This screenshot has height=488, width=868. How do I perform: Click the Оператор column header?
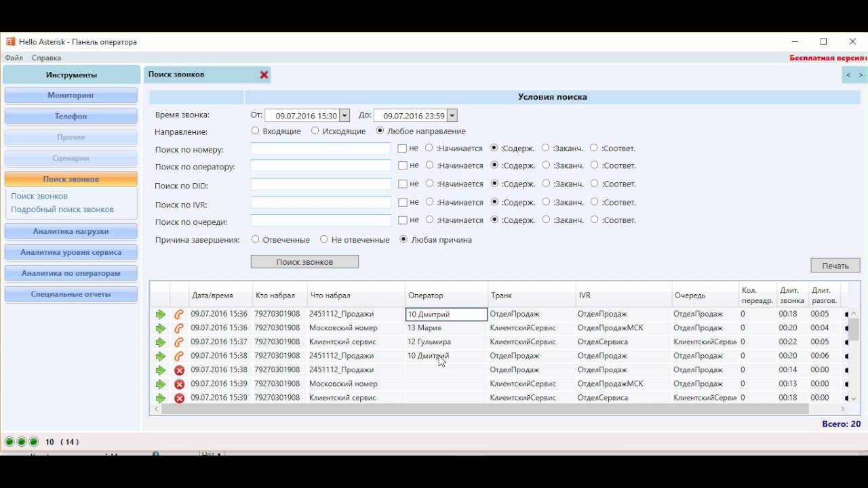point(446,296)
